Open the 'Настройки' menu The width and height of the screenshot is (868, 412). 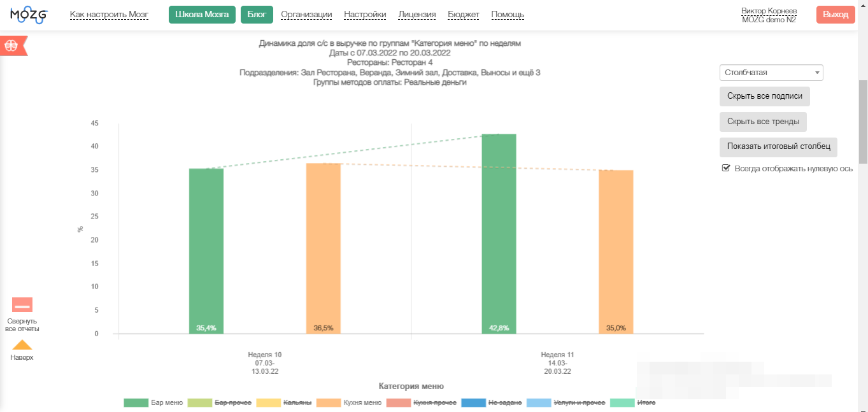(x=365, y=15)
